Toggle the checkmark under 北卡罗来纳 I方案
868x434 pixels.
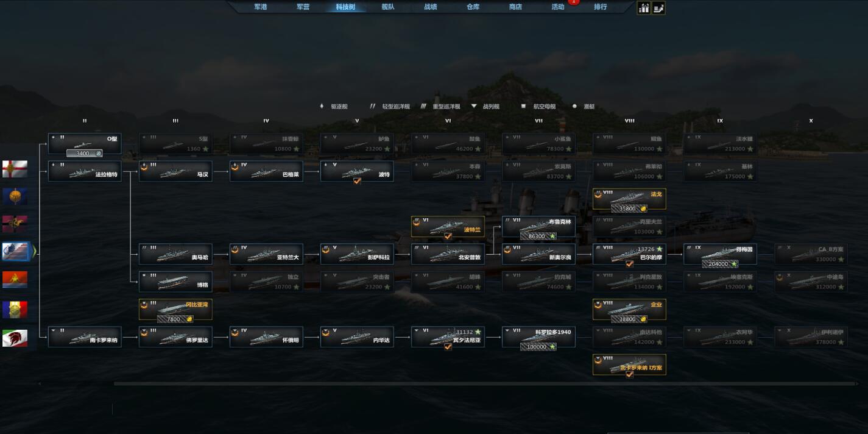tap(629, 374)
